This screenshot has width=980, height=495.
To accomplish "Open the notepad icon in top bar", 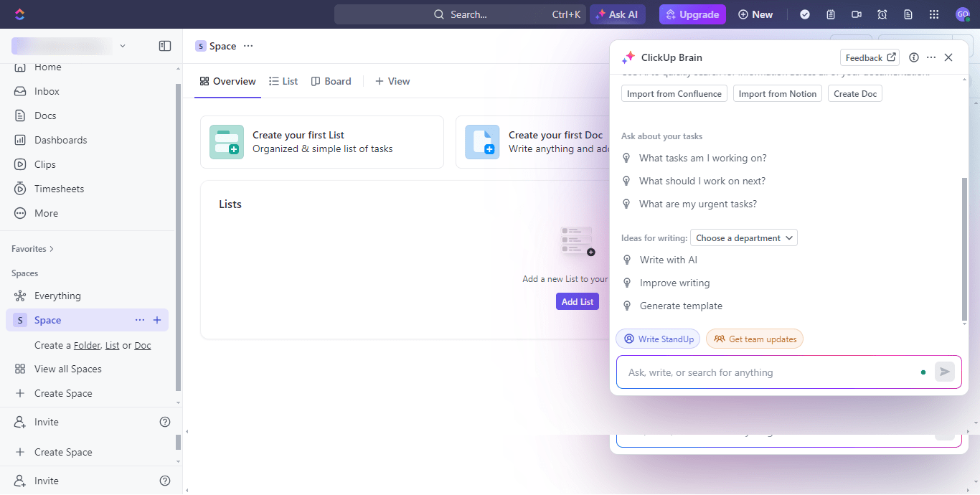I will 831,14.
